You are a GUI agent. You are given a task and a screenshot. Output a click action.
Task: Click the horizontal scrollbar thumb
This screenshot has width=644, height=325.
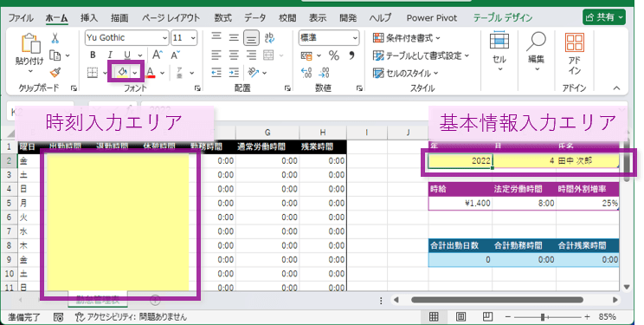coord(497,300)
